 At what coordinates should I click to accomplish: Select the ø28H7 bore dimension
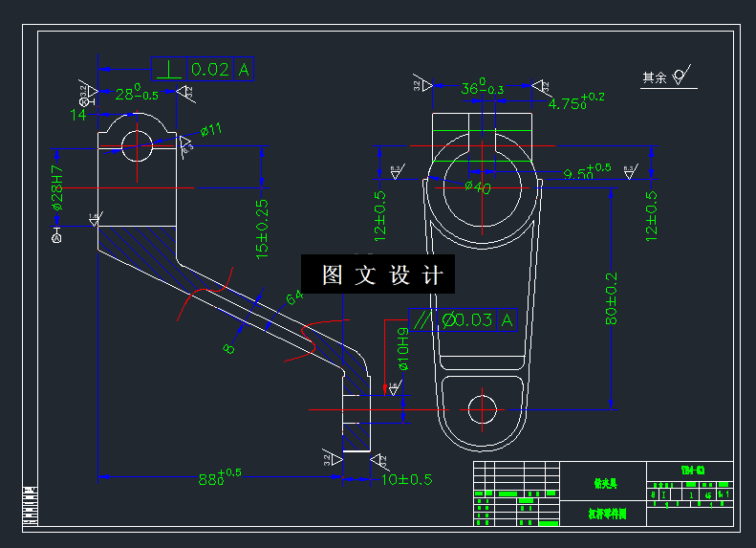click(57, 187)
